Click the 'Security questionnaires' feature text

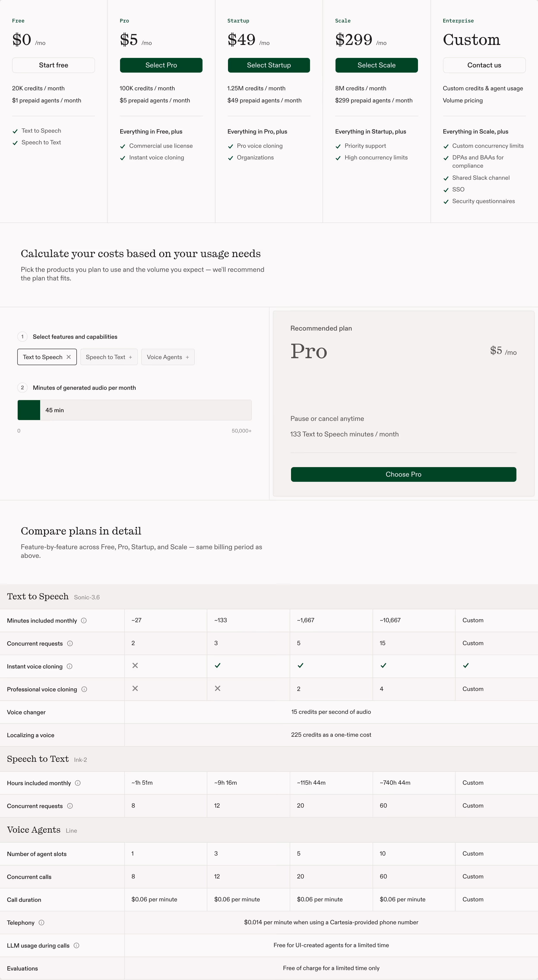click(x=484, y=201)
